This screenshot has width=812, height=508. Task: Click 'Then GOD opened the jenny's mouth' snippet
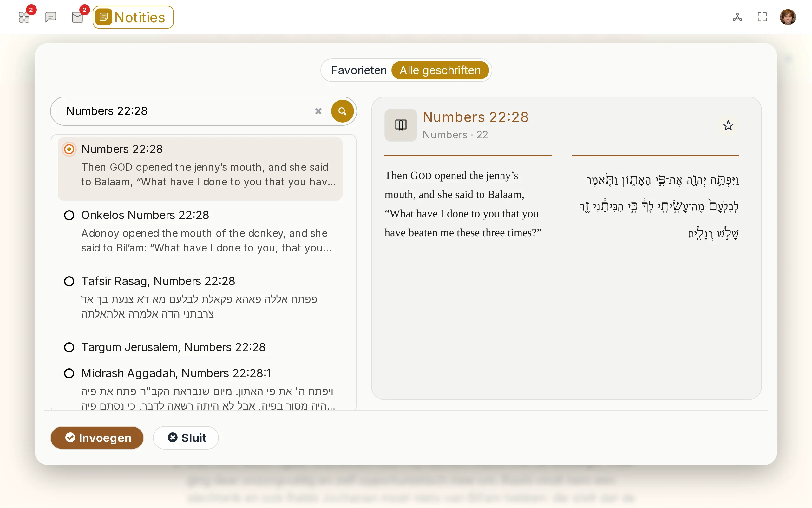(208, 174)
